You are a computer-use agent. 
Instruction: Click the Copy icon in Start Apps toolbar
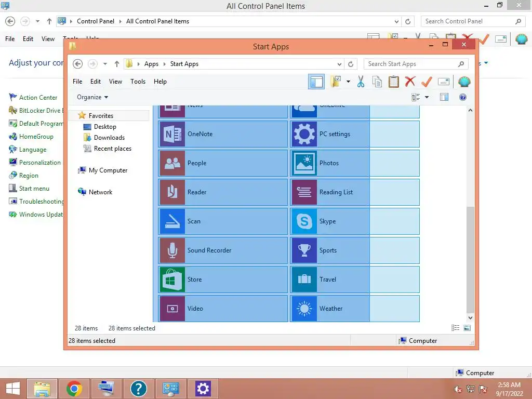[x=377, y=82]
